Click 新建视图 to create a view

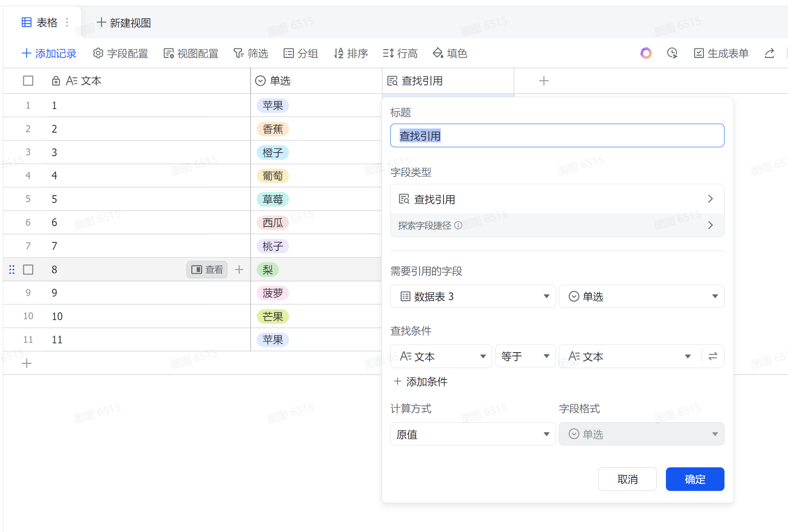(x=124, y=23)
